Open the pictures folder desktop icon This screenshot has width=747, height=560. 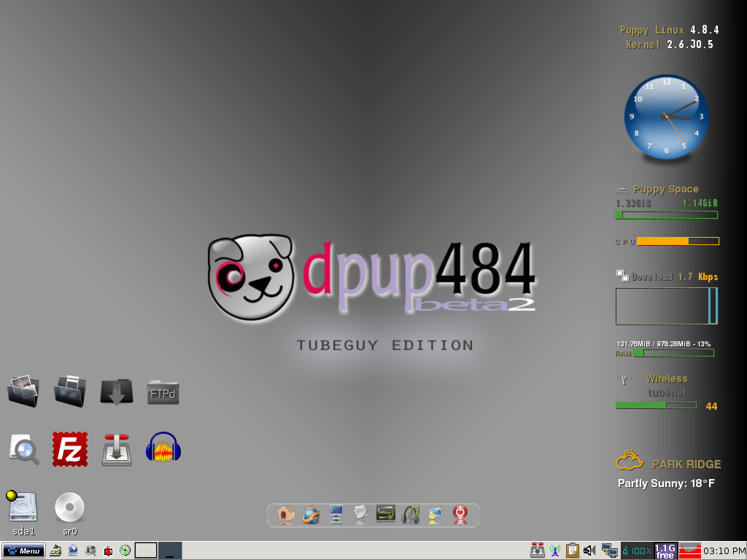(23, 392)
